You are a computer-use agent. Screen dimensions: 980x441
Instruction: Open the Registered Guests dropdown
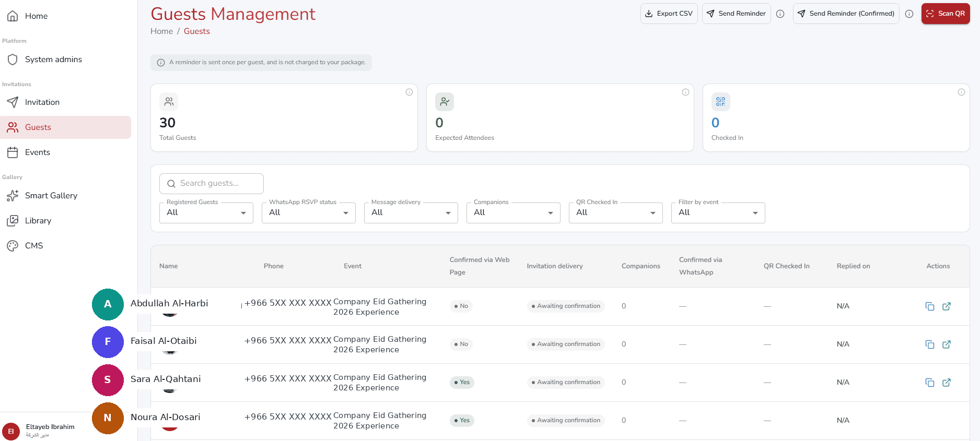coord(206,212)
